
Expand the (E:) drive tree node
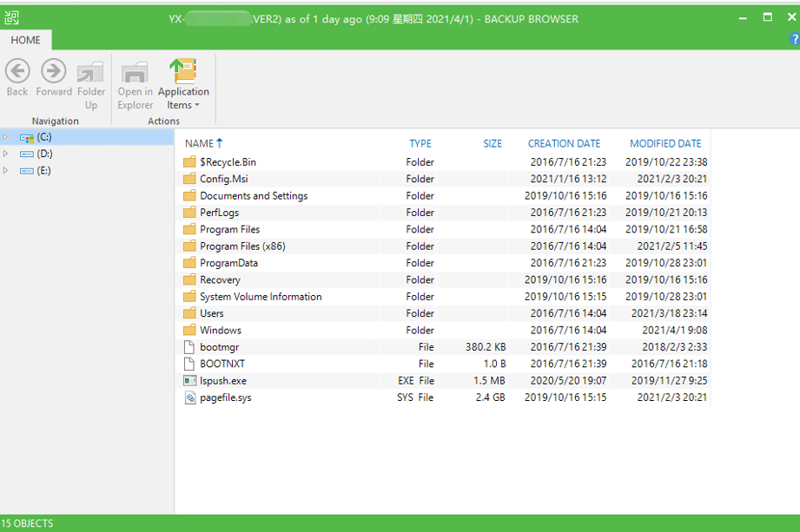click(x=6, y=171)
